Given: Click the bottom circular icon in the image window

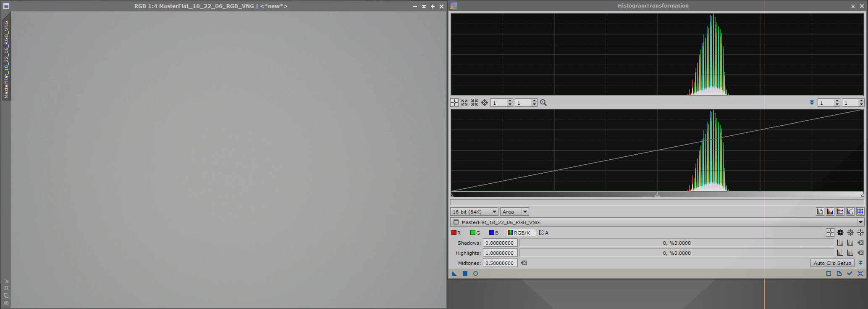Looking at the screenshot, I should click(x=6, y=303).
